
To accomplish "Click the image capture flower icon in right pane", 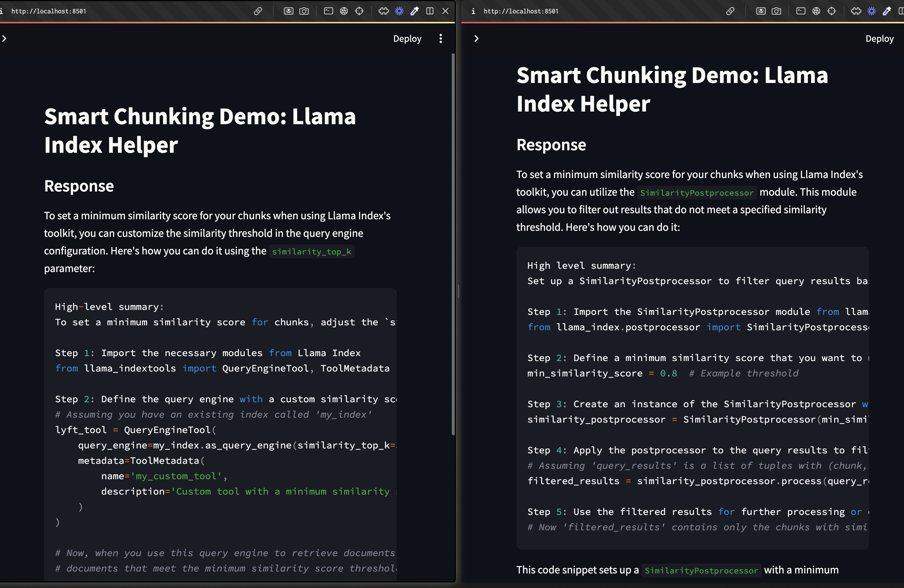I will [x=761, y=11].
